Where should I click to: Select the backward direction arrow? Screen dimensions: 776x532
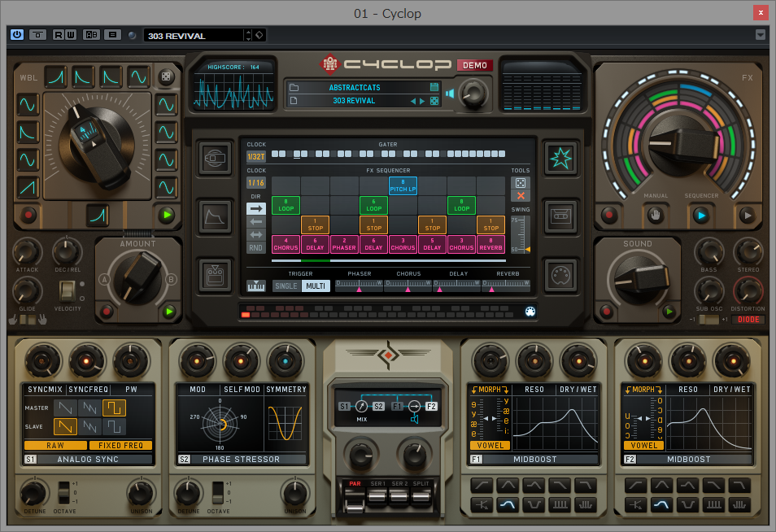point(256,222)
